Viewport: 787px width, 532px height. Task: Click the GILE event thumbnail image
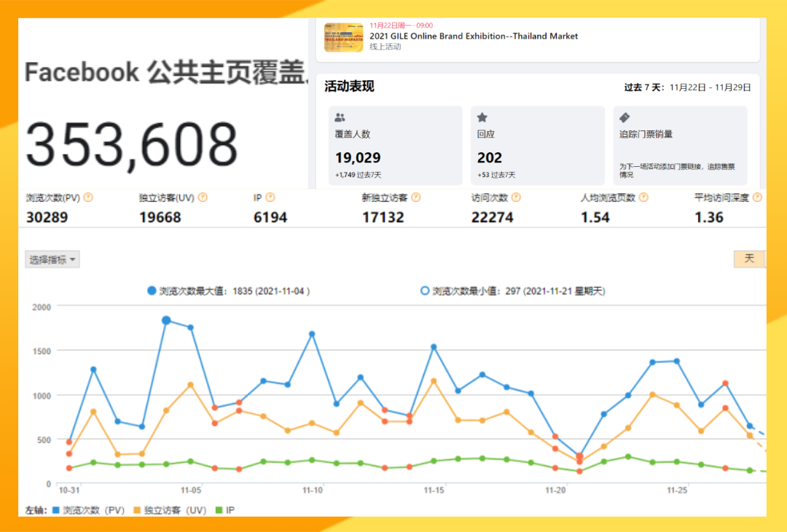[x=343, y=37]
